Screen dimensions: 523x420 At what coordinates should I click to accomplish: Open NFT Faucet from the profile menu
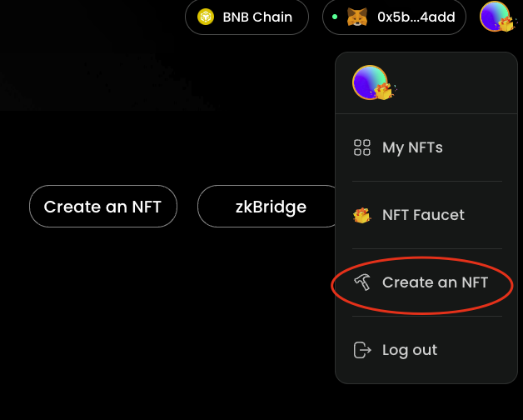coord(423,215)
